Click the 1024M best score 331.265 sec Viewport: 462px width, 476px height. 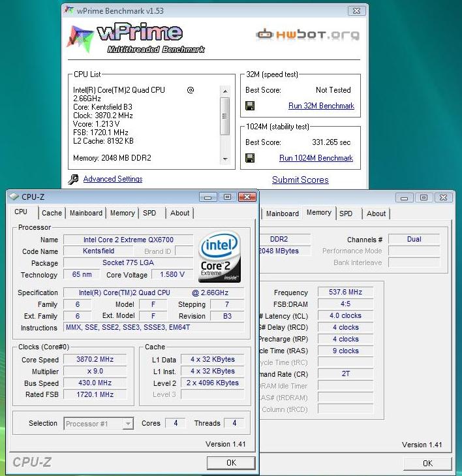(x=331, y=142)
